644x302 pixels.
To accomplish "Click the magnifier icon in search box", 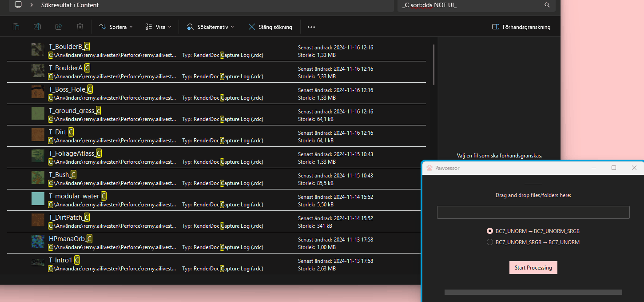I will pyautogui.click(x=547, y=5).
